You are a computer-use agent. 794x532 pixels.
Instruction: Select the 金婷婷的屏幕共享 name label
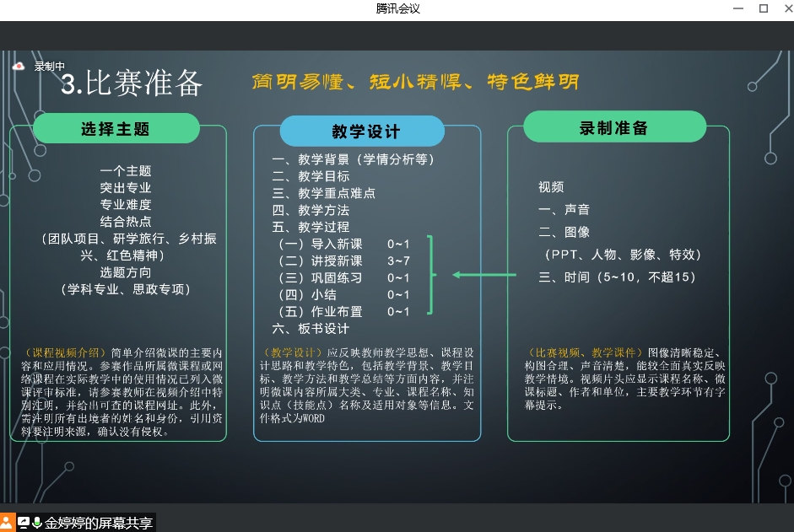click(99, 523)
